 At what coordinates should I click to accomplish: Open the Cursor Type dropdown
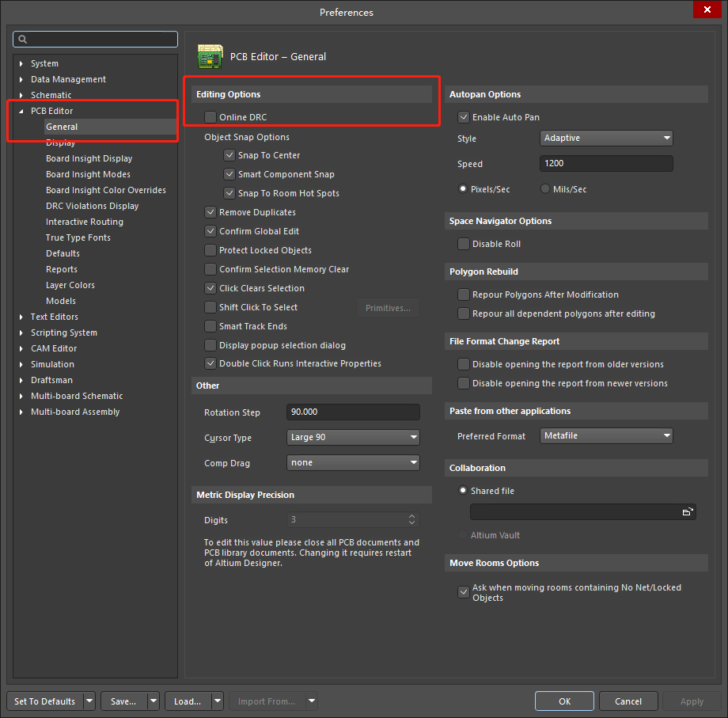pyautogui.click(x=352, y=437)
